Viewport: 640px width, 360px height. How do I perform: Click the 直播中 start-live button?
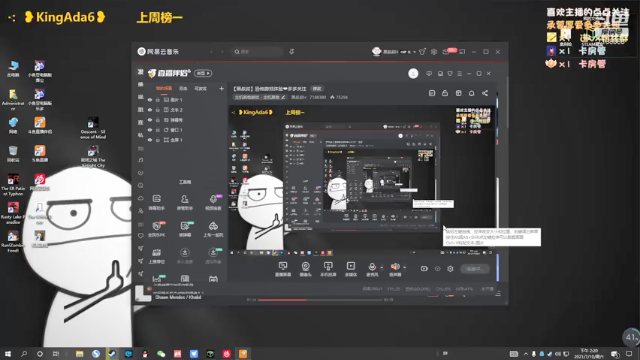tap(475, 269)
